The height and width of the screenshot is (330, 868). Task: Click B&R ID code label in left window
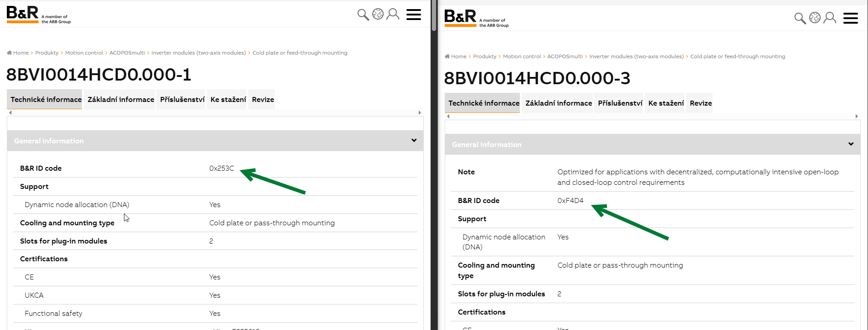click(41, 168)
